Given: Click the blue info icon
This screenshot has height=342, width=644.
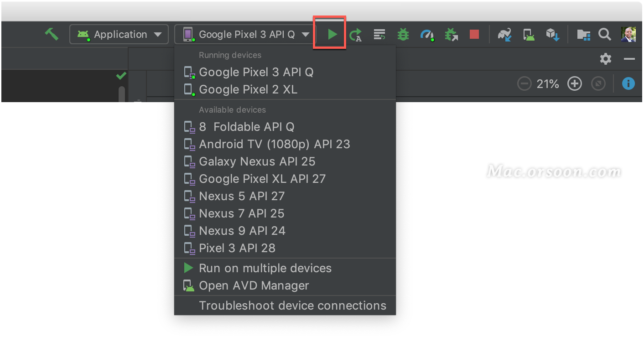Looking at the screenshot, I should coord(628,83).
